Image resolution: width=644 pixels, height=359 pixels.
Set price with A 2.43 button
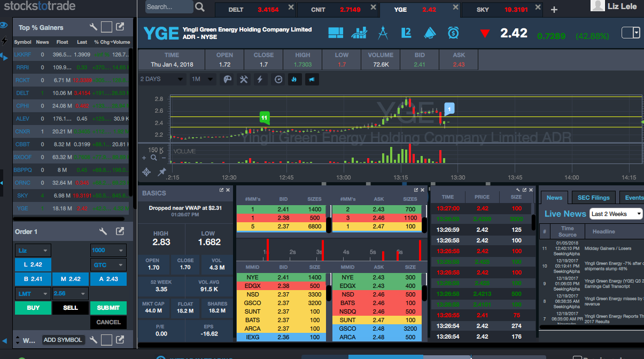coord(108,279)
